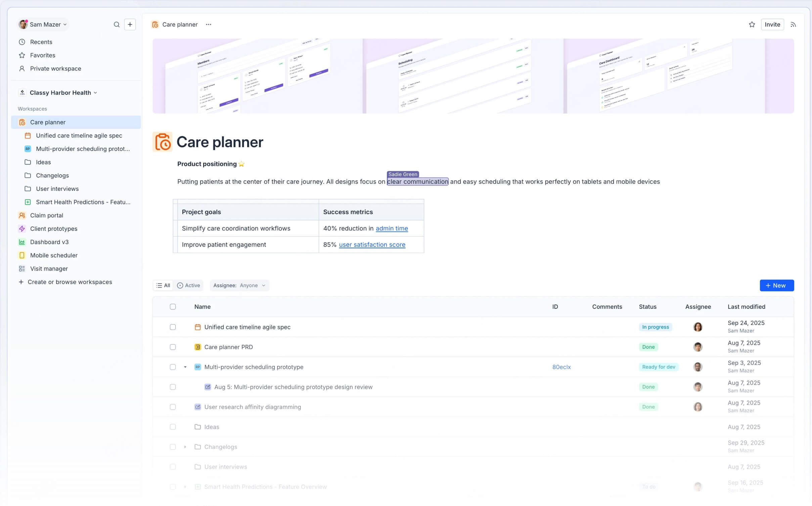Open Recents via the clock icon
Image resolution: width=812 pixels, height=506 pixels.
22,42
